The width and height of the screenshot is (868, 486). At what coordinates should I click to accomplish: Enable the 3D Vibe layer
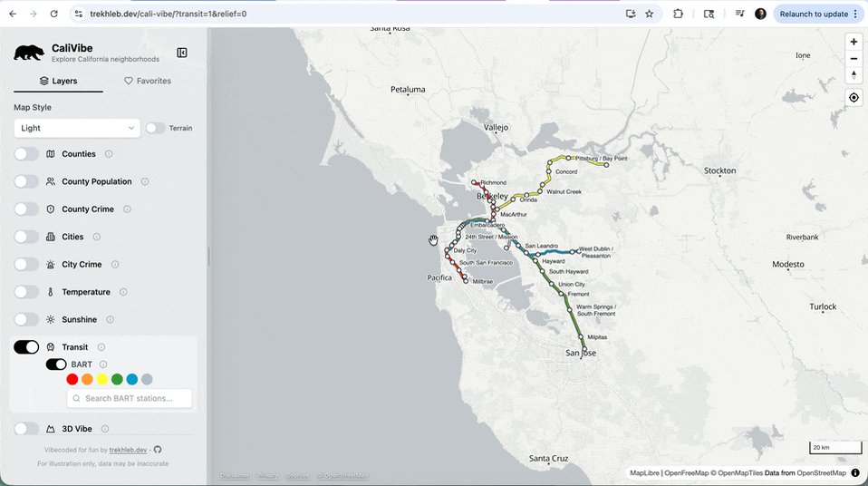click(26, 429)
